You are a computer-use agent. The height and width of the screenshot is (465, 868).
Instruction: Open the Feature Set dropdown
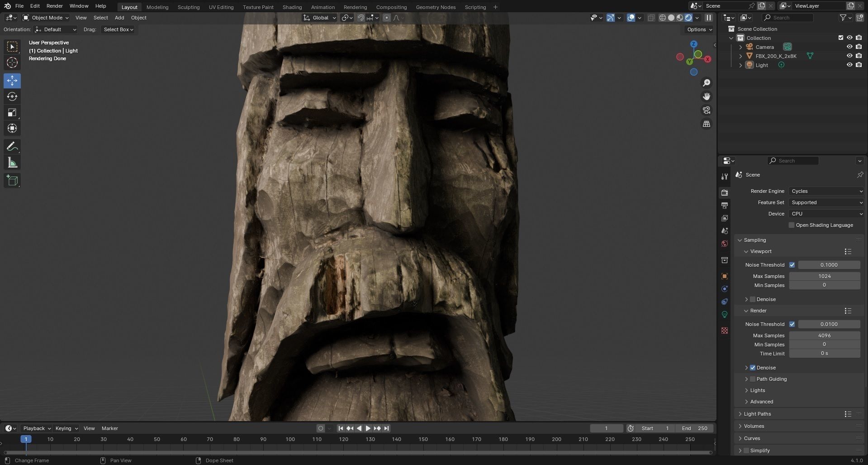click(826, 202)
